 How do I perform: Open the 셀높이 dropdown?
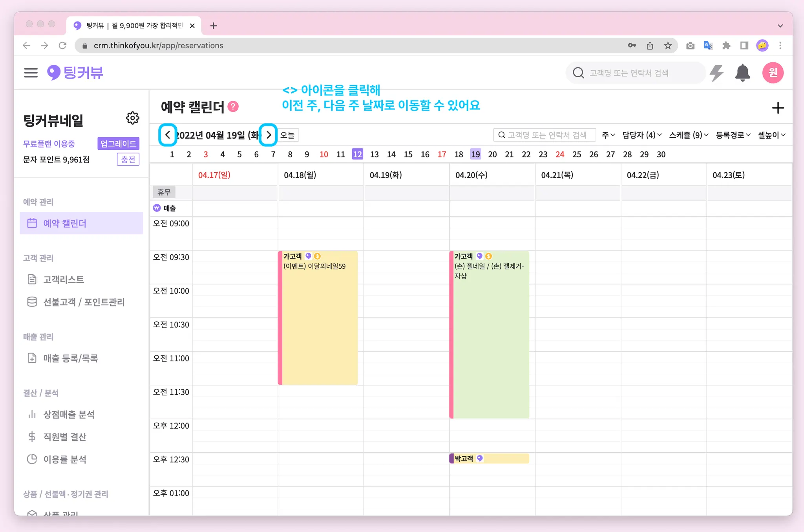771,135
